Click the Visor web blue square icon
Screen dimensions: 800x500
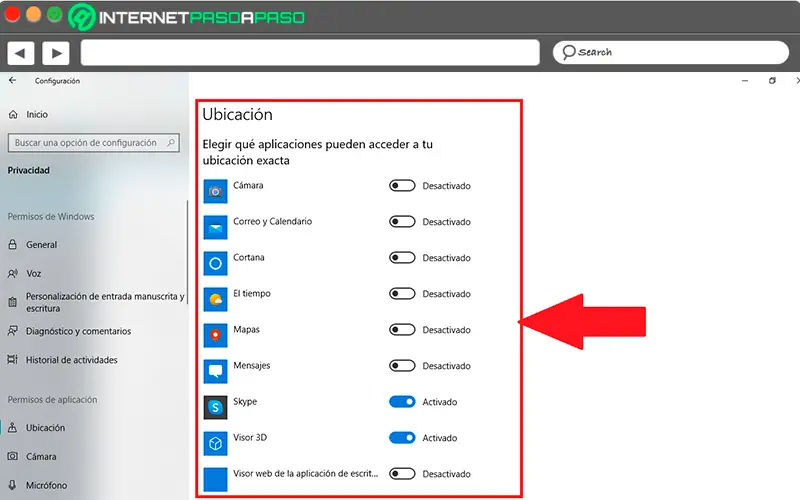tap(215, 480)
